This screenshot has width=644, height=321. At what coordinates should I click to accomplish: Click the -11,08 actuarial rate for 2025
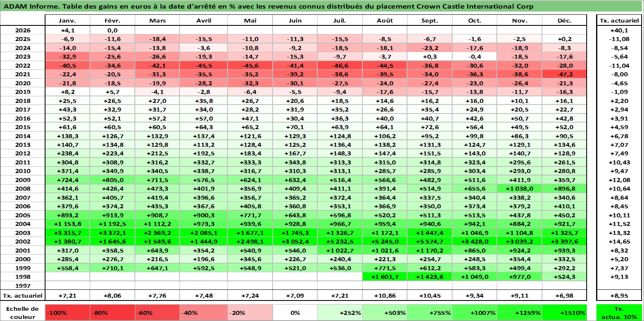[x=619, y=39]
